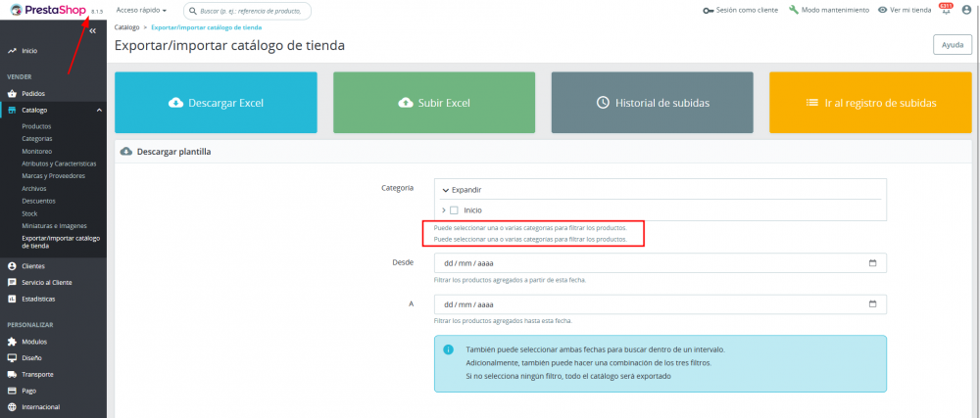Click the wrench icon for Modo mantenimiento
Image resolution: width=980 pixels, height=418 pixels.
[794, 10]
